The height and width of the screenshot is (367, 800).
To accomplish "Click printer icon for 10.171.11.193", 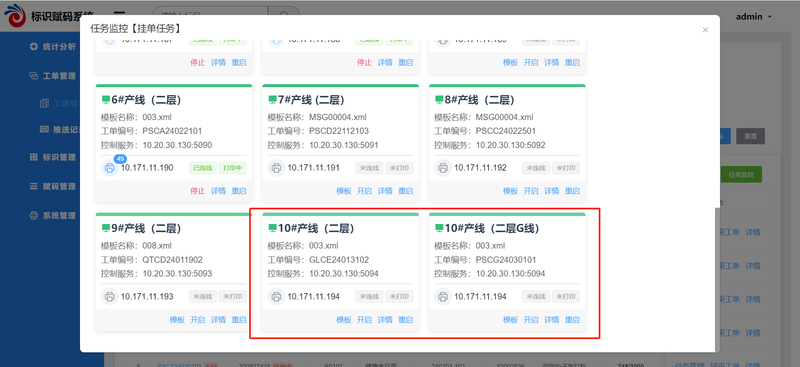I will tap(109, 296).
